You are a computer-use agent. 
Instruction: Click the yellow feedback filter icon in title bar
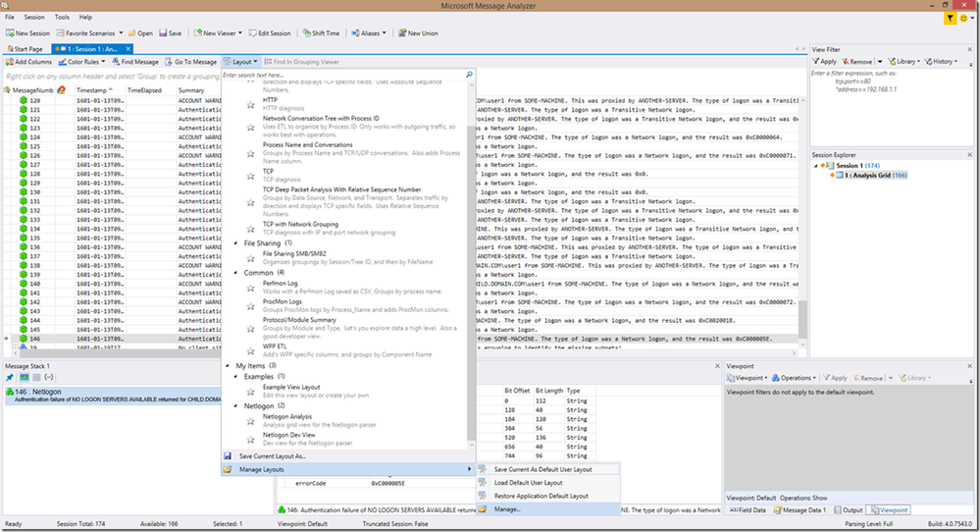(950, 18)
